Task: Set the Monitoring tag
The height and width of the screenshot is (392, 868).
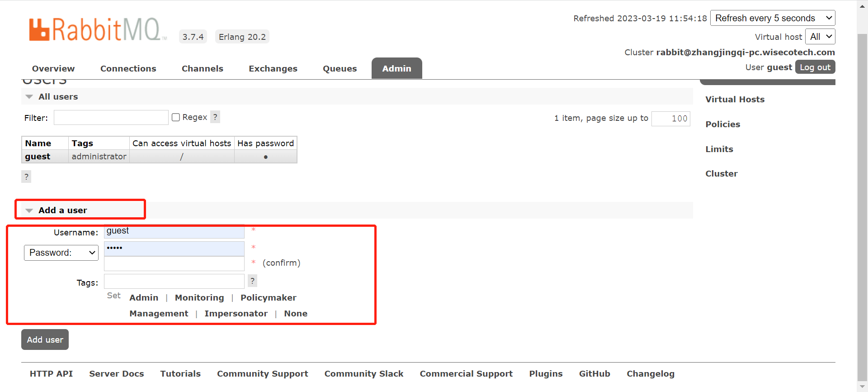Action: tap(199, 298)
